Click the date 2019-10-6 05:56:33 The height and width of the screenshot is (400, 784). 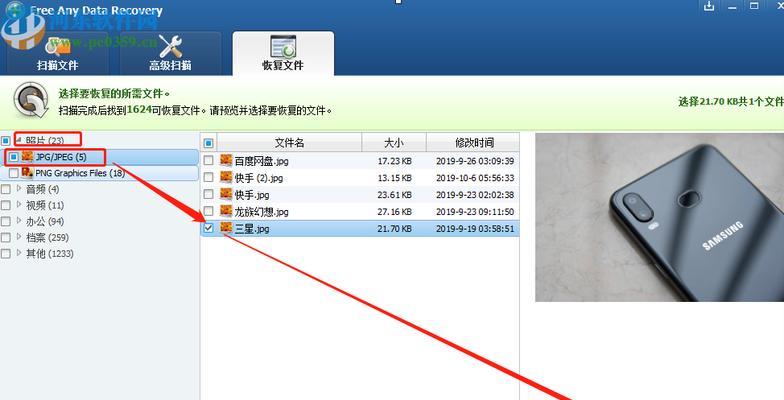(x=475, y=178)
